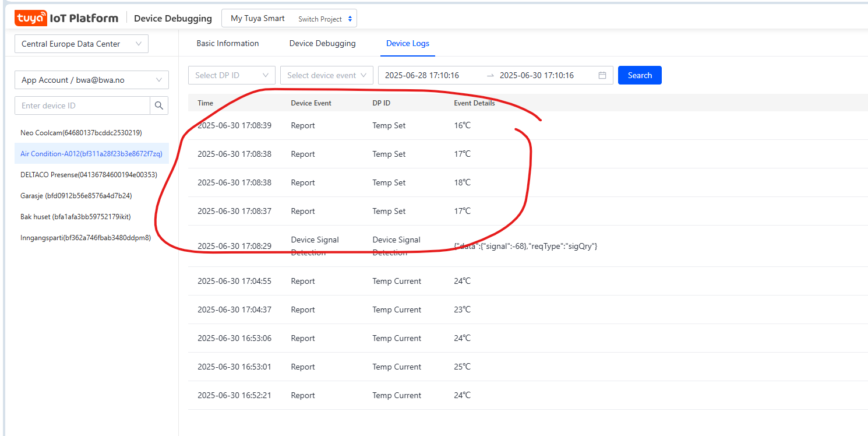Focus the Enter device ID field
The width and height of the screenshot is (868, 436).
82,106
